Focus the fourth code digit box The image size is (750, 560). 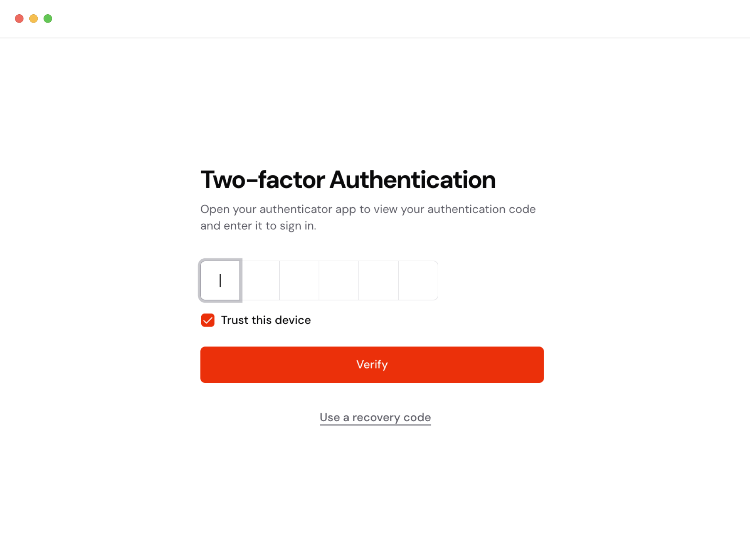pyautogui.click(x=339, y=281)
